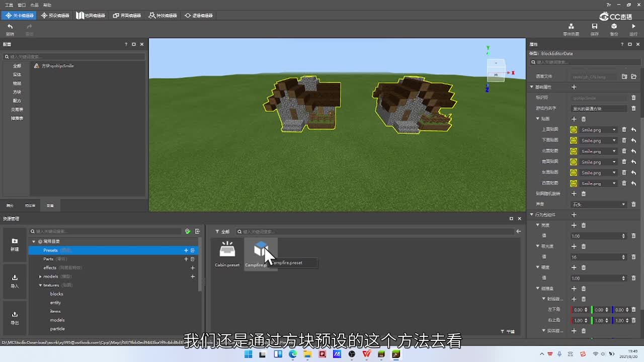
Task: Delete the 上面贴图 texture with trash icon
Action: (624, 130)
